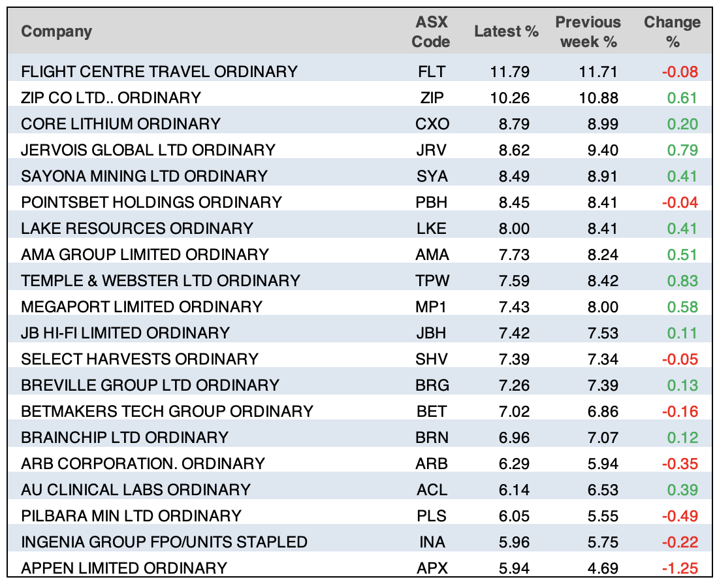Click the Latest % column header
Screen dimensions: 717x588
click(506, 31)
